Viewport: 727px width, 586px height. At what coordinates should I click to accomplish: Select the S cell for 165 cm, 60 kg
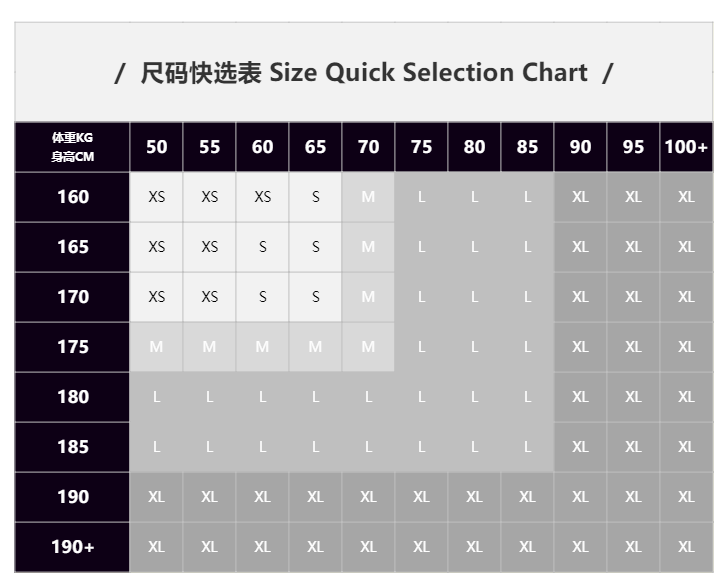tap(263, 247)
